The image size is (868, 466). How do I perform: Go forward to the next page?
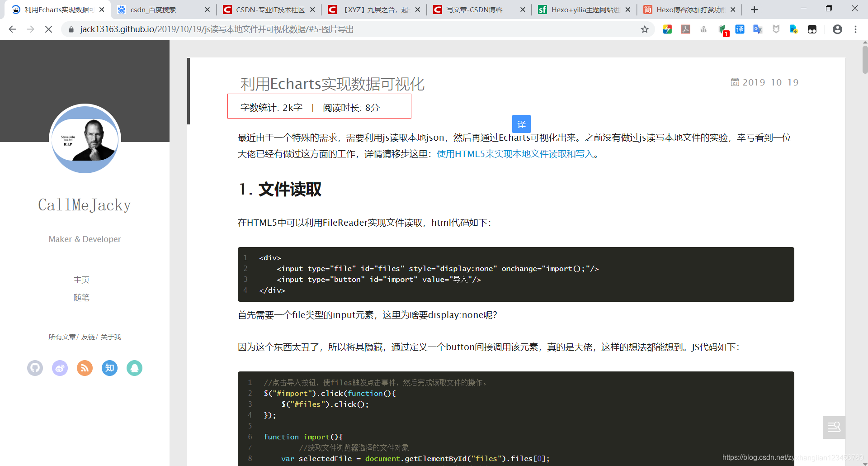30,29
